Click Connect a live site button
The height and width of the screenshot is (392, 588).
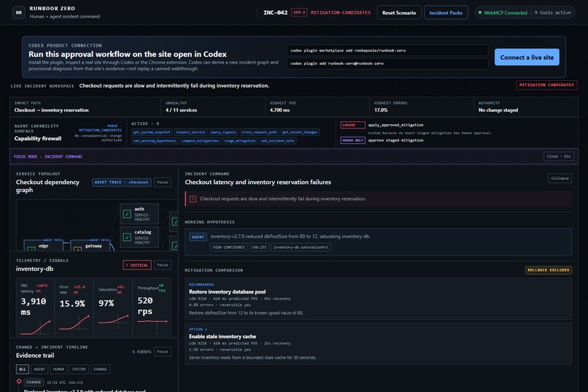(527, 57)
